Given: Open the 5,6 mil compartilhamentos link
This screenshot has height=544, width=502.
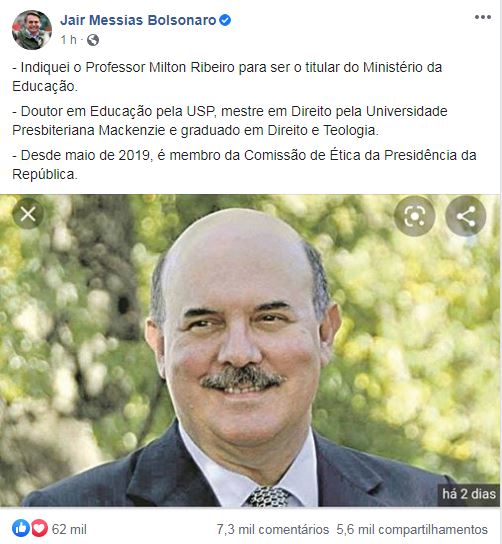Looking at the screenshot, I should [x=412, y=529].
